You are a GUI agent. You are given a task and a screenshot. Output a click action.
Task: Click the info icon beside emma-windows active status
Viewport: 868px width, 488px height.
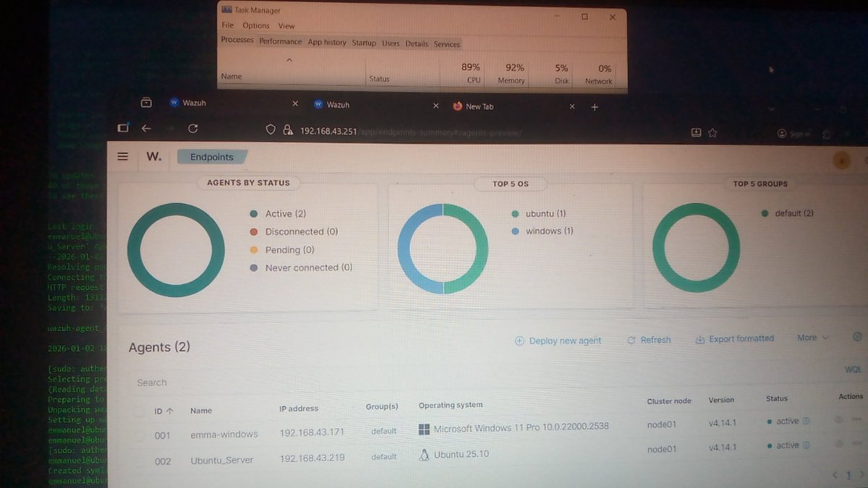806,421
